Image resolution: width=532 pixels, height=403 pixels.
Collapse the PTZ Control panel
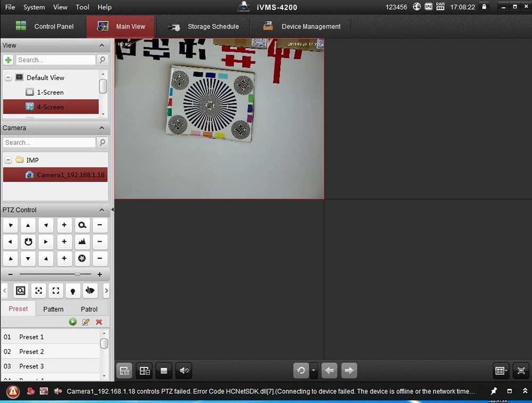102,210
